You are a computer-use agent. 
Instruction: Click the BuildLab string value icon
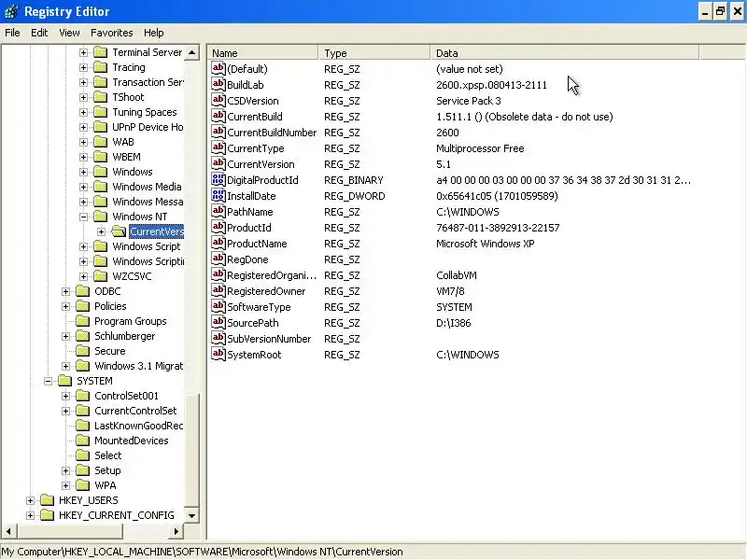218,84
